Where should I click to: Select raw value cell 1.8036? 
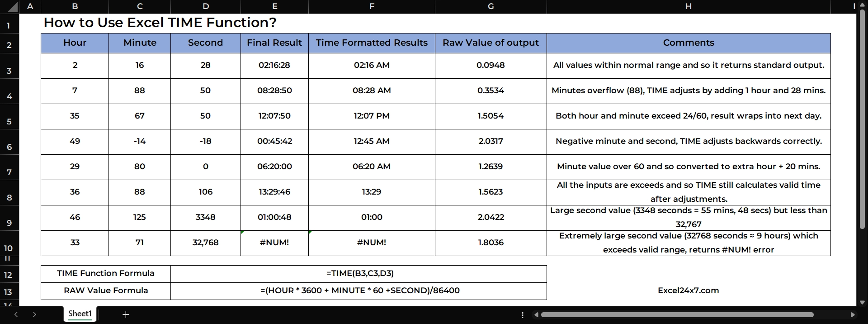coord(491,243)
